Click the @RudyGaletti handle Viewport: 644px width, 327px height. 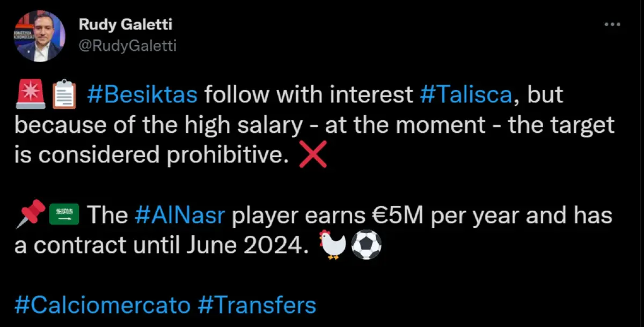[x=127, y=46]
